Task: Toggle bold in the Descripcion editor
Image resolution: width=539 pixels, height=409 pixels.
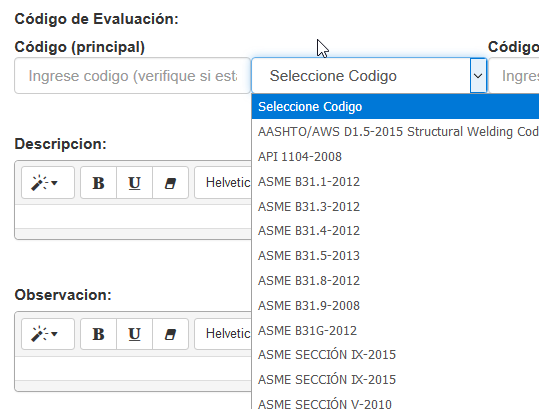Action: point(98,183)
